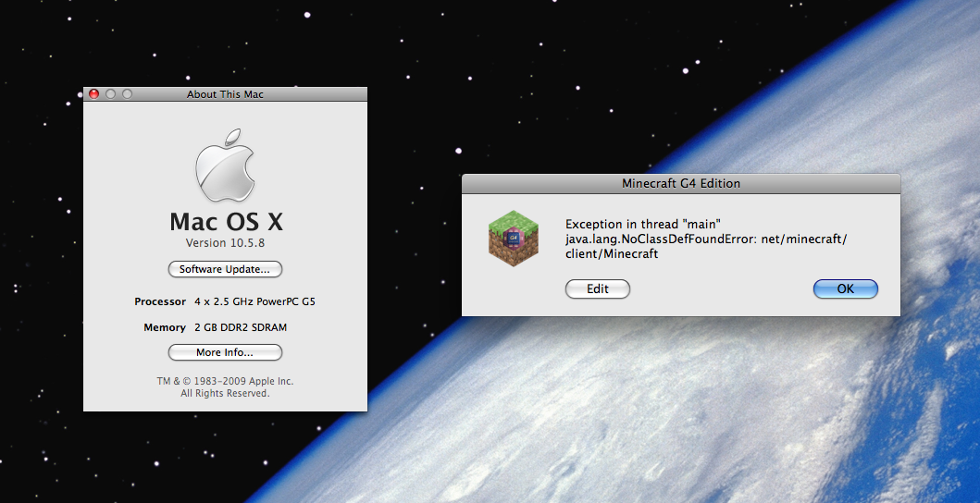The height and width of the screenshot is (503, 980).
Task: Click the NoClassDefFoundError message text
Action: [706, 239]
